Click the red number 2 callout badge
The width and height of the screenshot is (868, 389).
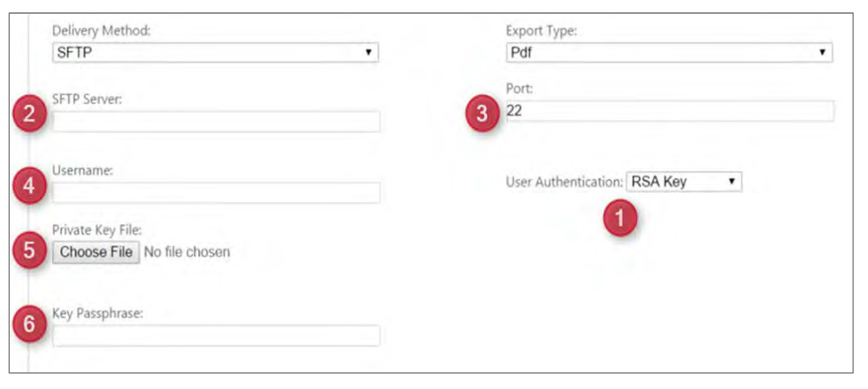tap(30, 114)
